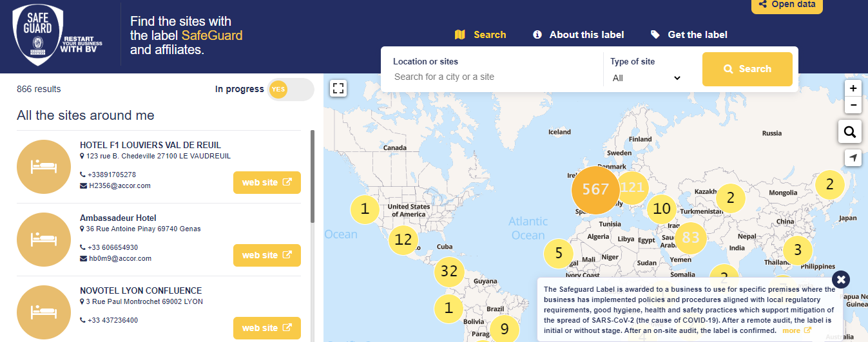Click the hotel bed icon for HOTEL F1 LOUVIERS
The image size is (868, 342).
[44, 167]
